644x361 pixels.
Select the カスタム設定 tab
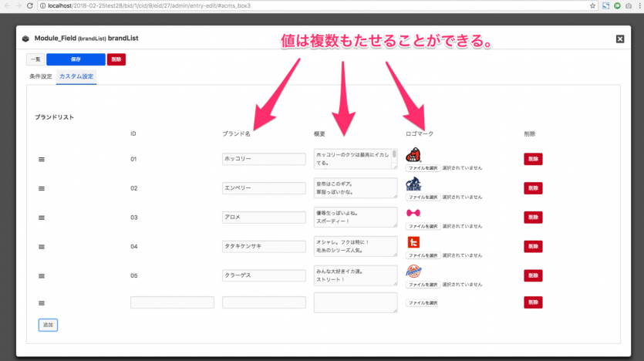(x=76, y=76)
